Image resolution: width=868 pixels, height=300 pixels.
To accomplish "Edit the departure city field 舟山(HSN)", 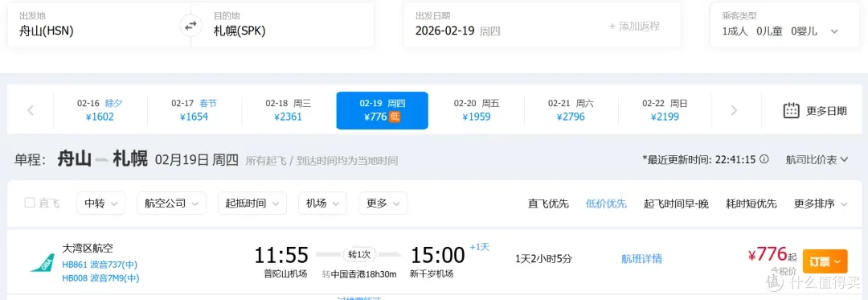I will point(99,25).
